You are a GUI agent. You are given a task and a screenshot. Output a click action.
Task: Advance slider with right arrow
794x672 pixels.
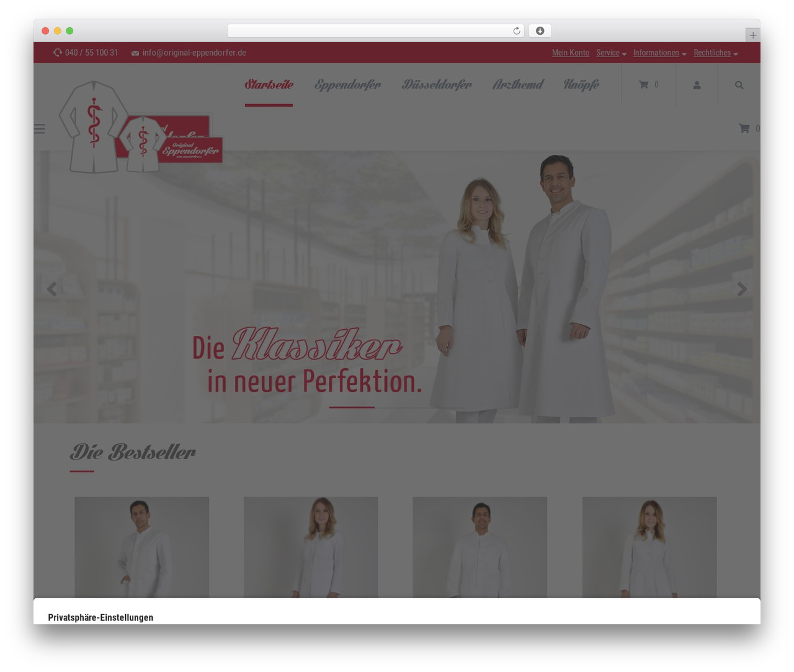742,289
